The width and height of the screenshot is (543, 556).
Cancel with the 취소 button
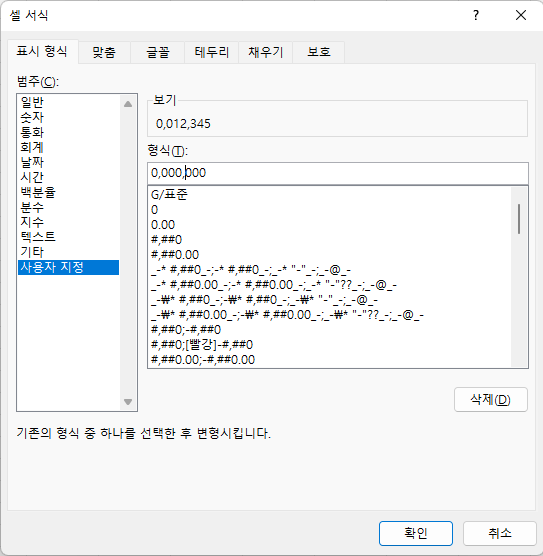499,533
